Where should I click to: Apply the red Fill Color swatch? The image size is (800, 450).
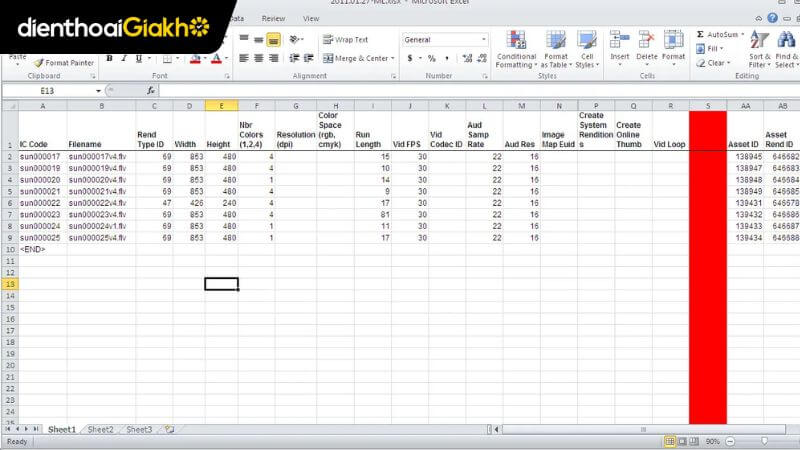195,59
